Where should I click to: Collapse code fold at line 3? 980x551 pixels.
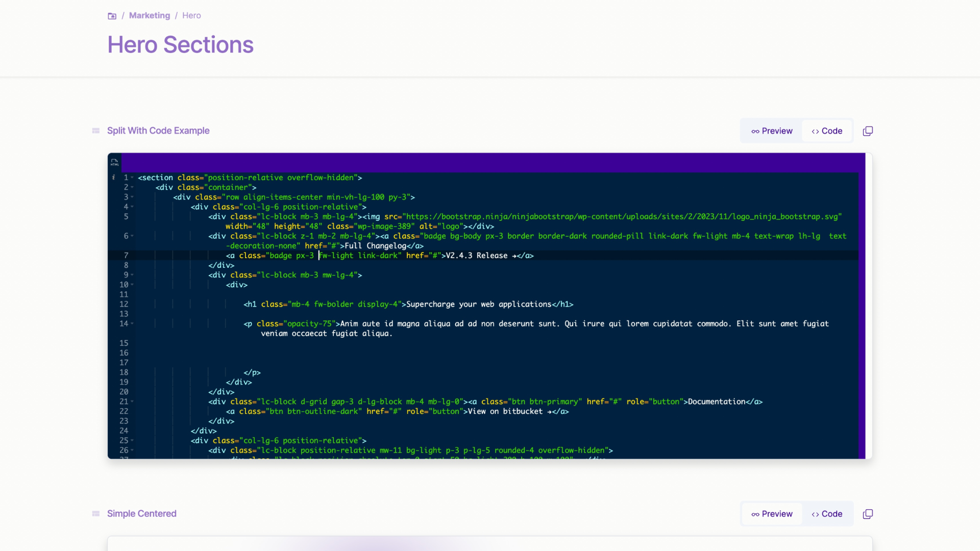pyautogui.click(x=132, y=197)
